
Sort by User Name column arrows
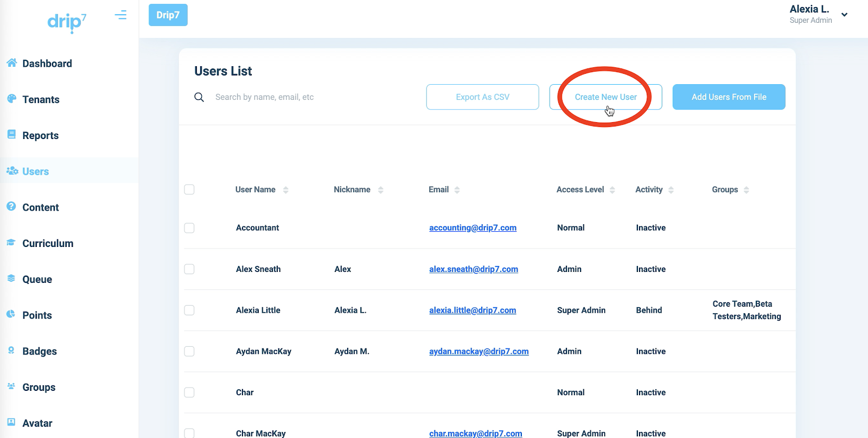(286, 190)
